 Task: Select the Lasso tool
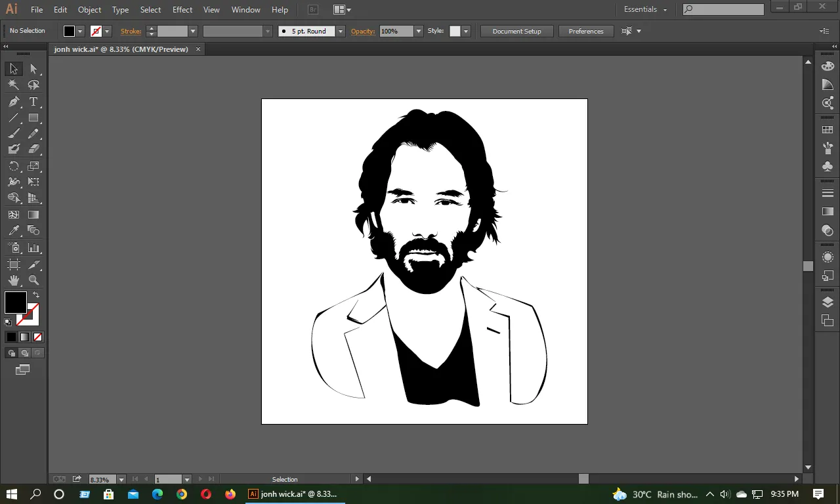(x=33, y=85)
